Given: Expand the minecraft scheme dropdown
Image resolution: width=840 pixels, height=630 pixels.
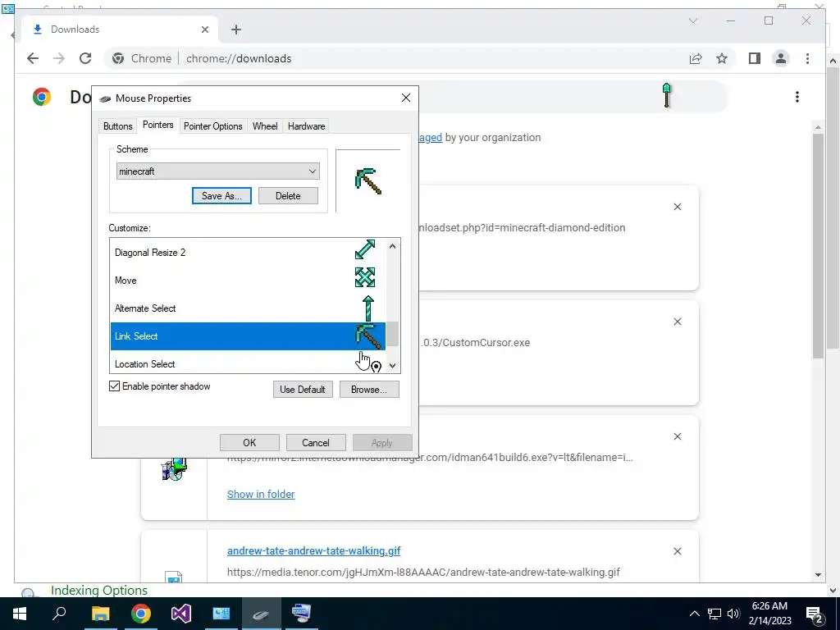Looking at the screenshot, I should (x=217, y=171).
